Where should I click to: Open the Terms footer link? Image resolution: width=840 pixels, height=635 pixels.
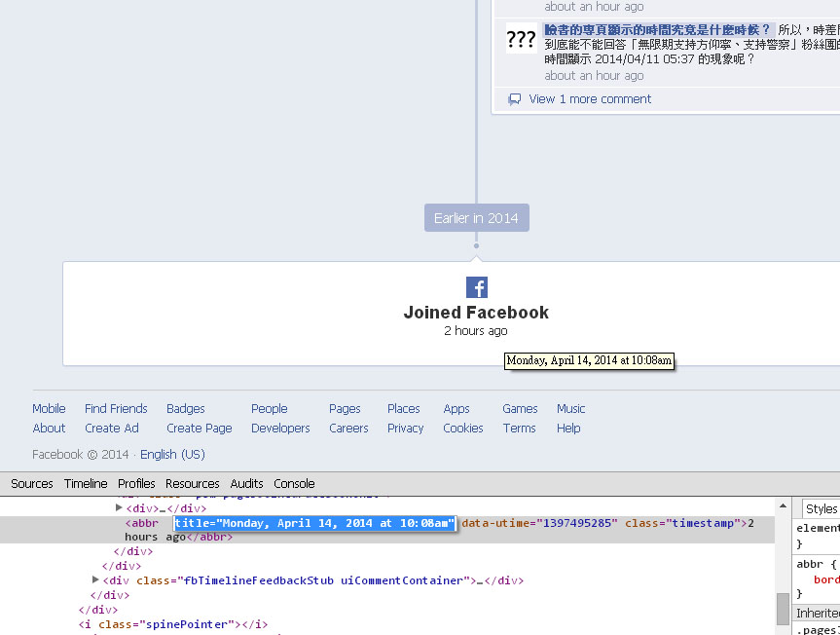tap(519, 429)
